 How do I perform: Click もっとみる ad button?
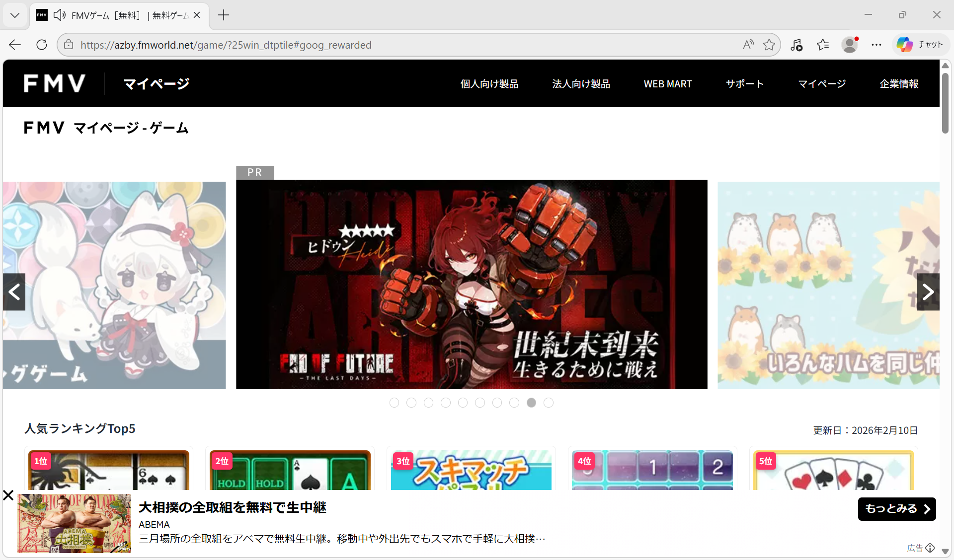click(x=896, y=509)
